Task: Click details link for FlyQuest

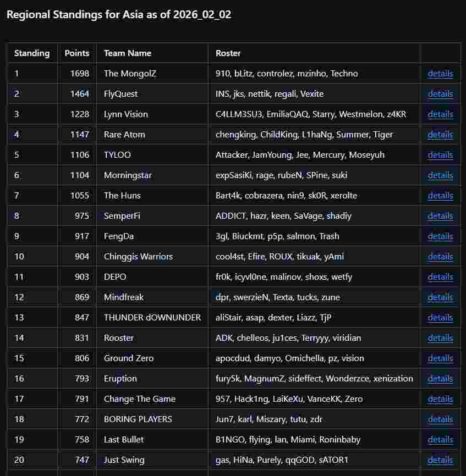Action: click(x=440, y=94)
